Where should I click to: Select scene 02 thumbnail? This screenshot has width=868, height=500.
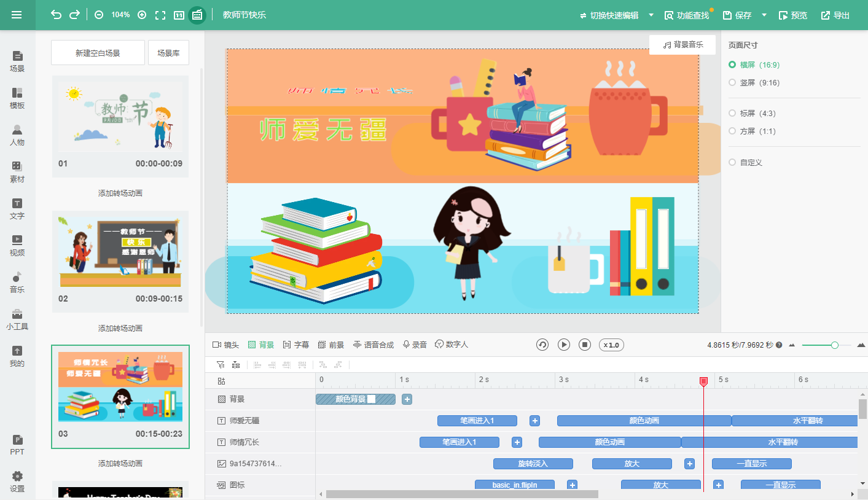click(120, 262)
